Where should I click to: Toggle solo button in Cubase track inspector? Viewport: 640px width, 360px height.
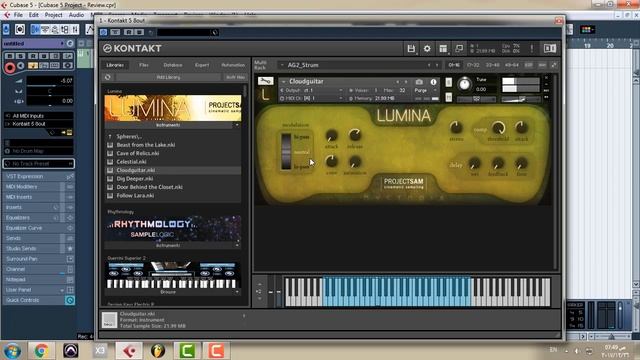tap(20, 56)
